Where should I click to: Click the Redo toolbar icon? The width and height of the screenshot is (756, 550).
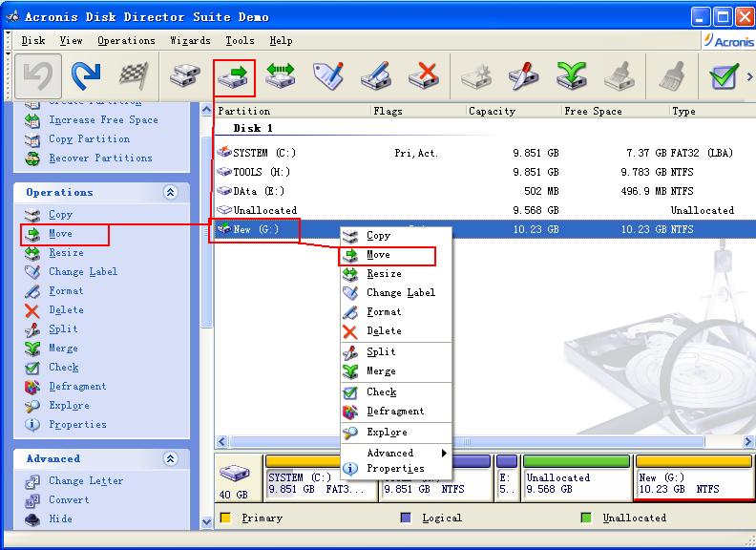coord(86,75)
